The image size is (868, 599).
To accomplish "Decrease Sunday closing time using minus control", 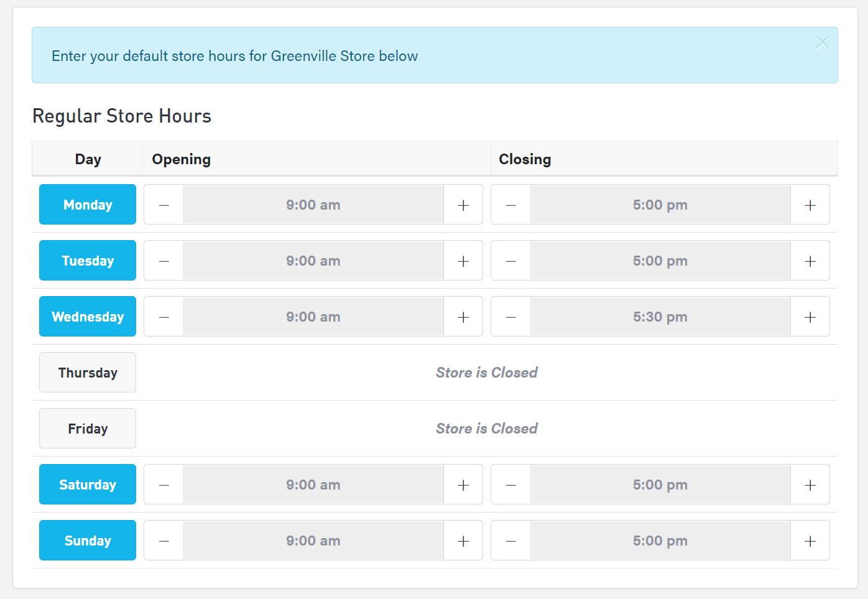I will 510,540.
